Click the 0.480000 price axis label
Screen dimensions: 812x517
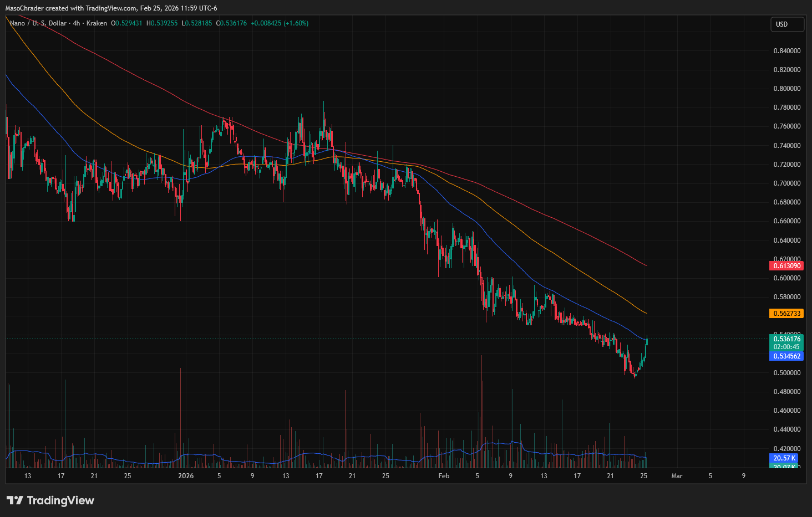pos(787,392)
